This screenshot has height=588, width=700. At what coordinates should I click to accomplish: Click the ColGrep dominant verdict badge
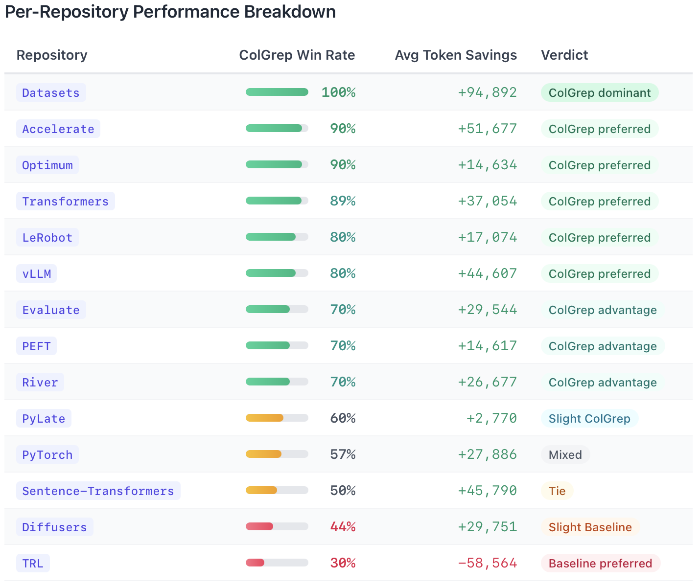tap(599, 93)
